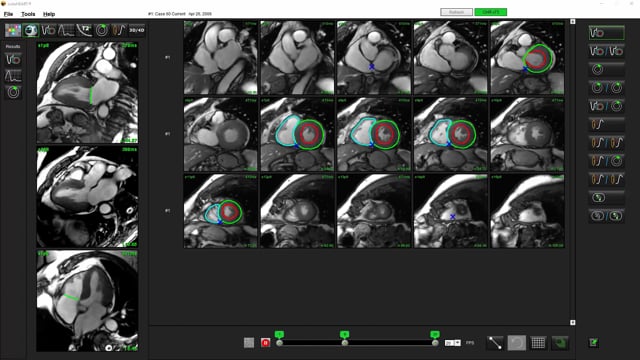This screenshot has width=640, height=360.
Task: Select the single green globe layout button
Action: pos(607,198)
